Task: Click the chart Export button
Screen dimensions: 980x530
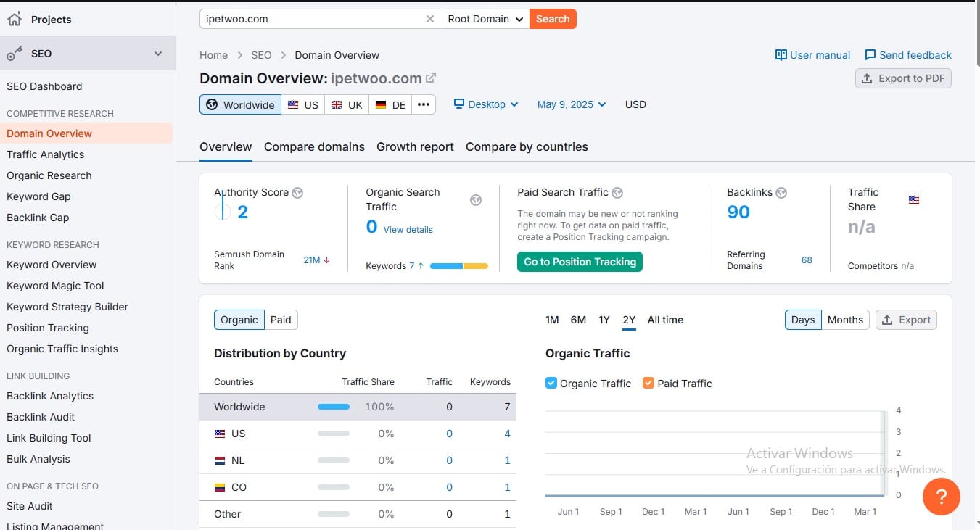Action: pos(906,320)
